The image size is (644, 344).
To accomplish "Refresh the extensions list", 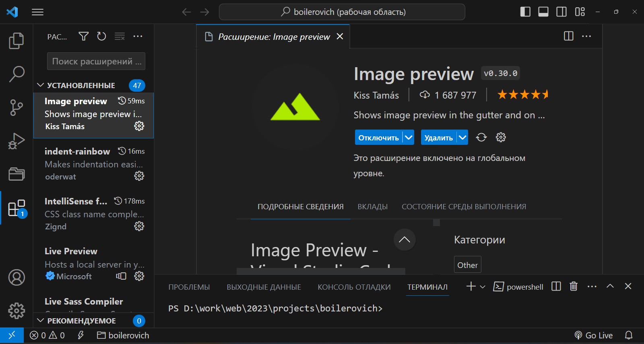I will (x=101, y=37).
